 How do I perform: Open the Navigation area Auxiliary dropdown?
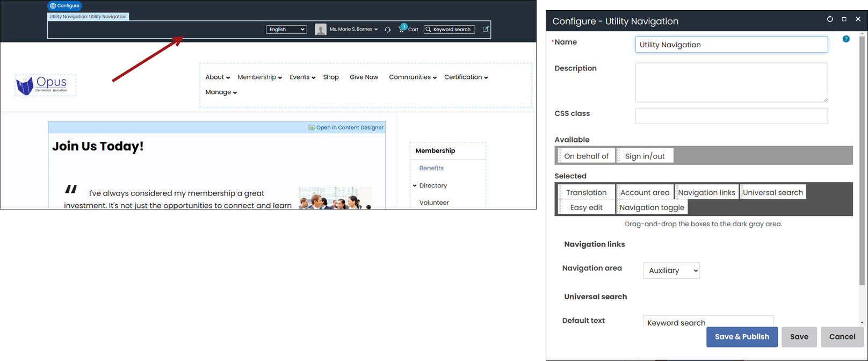(671, 271)
